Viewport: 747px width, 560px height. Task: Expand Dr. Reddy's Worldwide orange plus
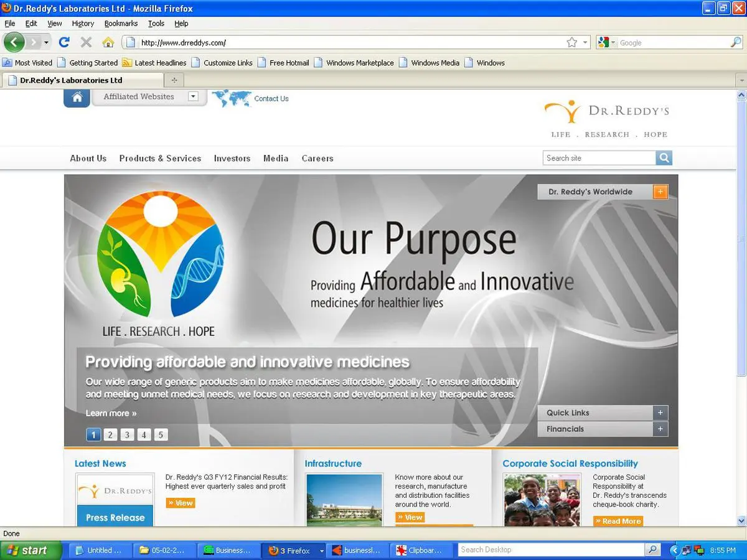[x=660, y=192]
